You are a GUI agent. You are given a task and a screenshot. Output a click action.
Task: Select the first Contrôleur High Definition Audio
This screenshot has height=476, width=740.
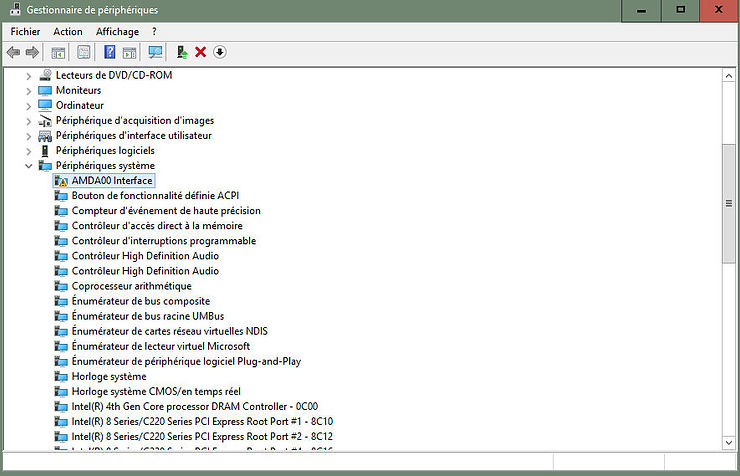click(145, 256)
